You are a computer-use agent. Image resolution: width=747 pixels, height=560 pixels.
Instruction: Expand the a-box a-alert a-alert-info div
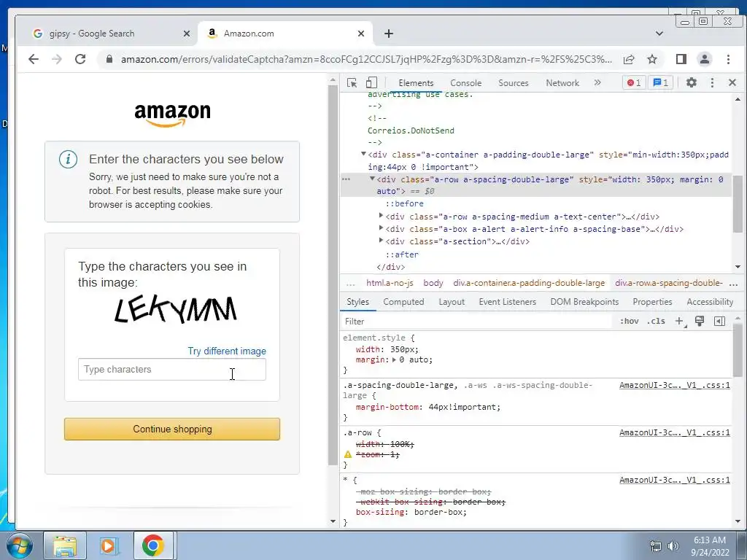[381, 228]
